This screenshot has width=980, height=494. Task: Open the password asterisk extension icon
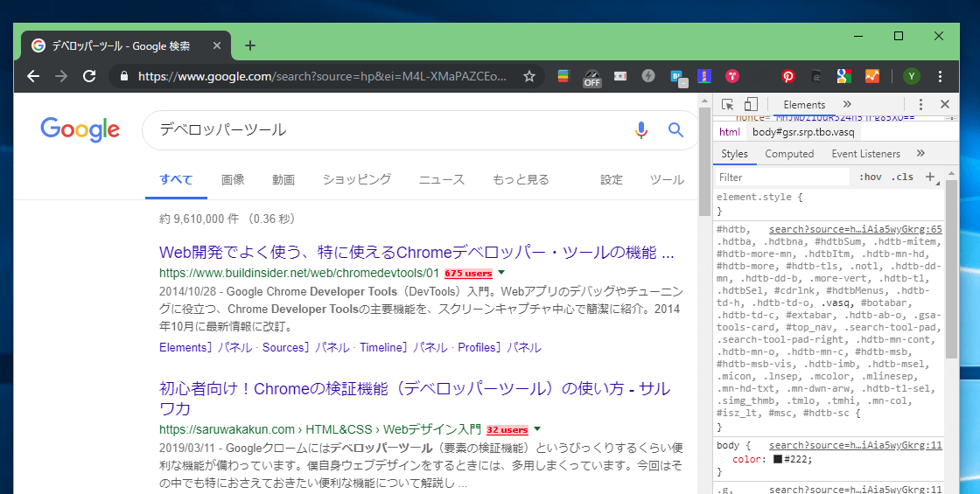click(620, 76)
